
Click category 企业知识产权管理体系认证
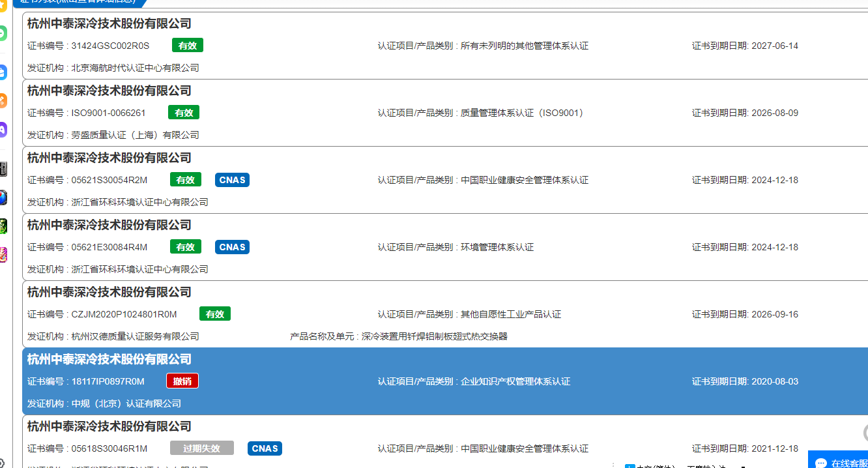coord(515,381)
